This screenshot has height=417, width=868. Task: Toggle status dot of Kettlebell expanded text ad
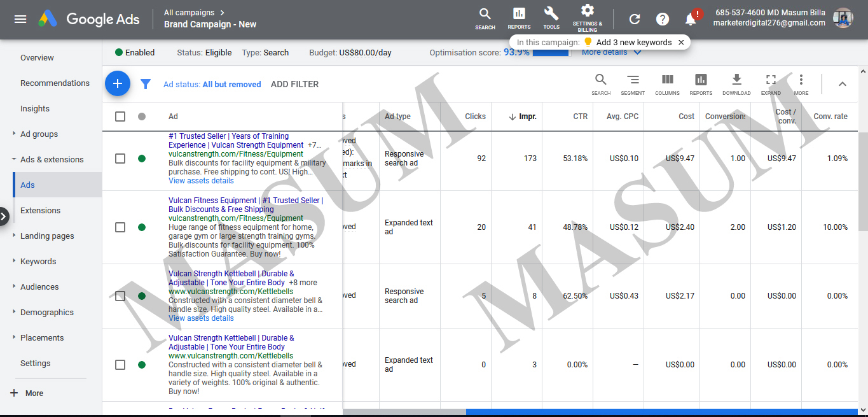coord(142,365)
